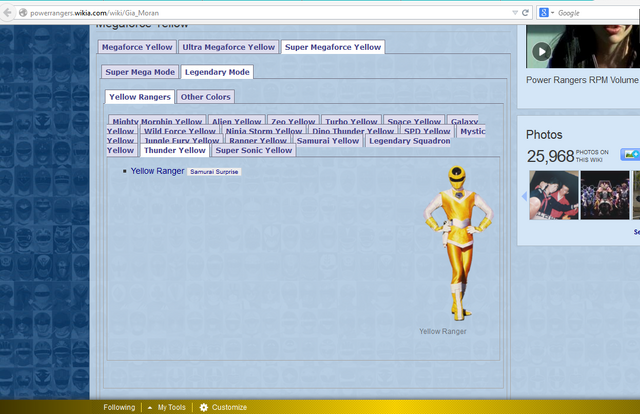Screen dimensions: 640x414
Task: Open the Zeo Yellow tab
Action: tap(293, 121)
